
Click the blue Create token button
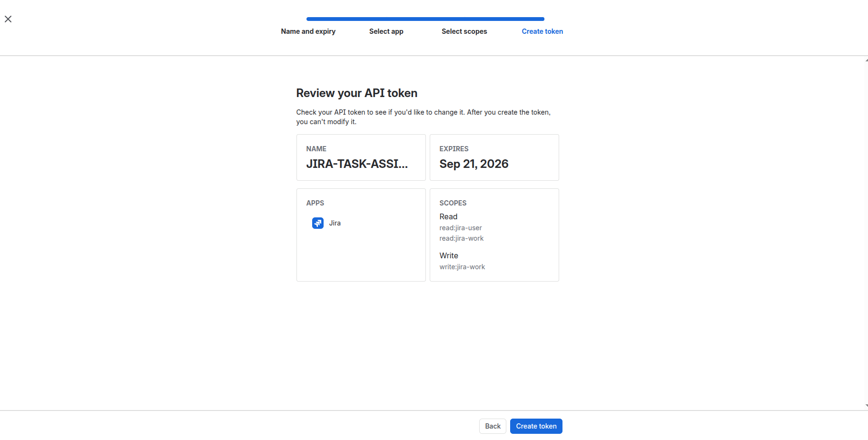click(x=536, y=426)
